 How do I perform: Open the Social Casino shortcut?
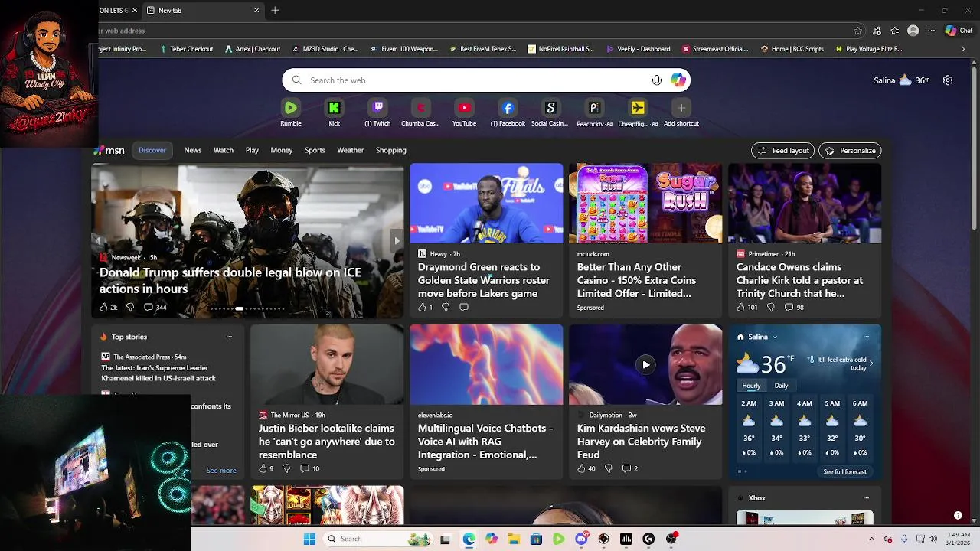click(x=550, y=108)
